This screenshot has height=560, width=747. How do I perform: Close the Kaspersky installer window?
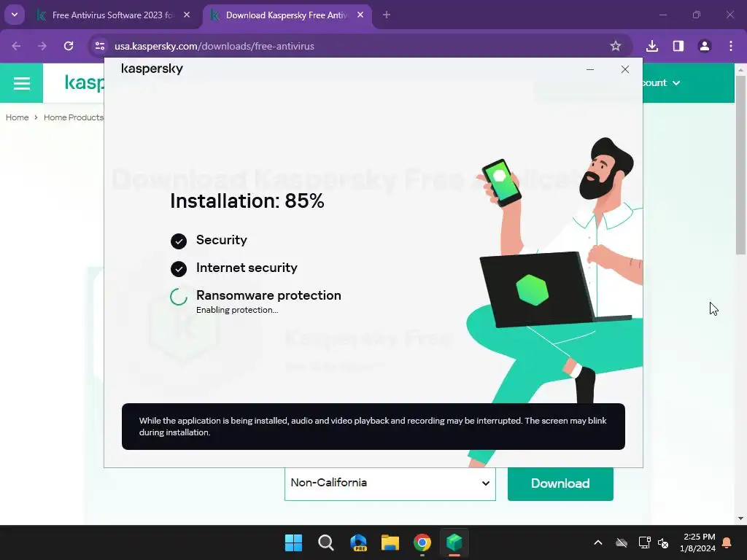point(625,69)
